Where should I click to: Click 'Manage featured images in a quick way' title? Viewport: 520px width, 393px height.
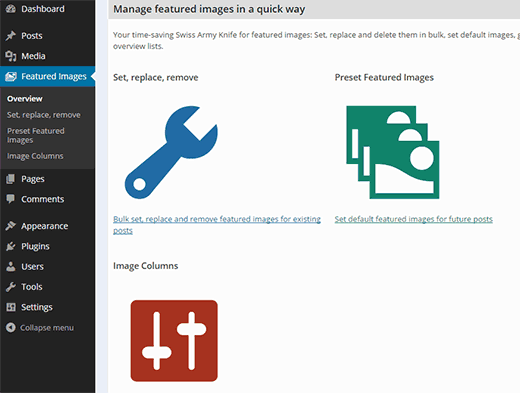pos(209,9)
